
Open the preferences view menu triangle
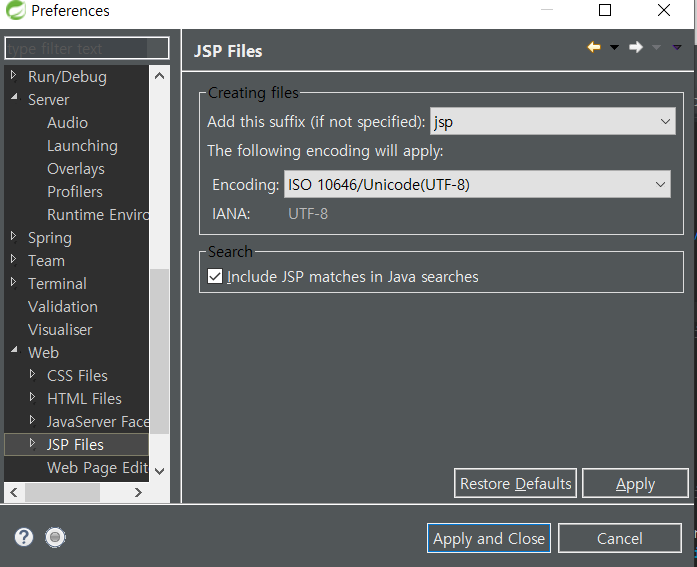[677, 47]
